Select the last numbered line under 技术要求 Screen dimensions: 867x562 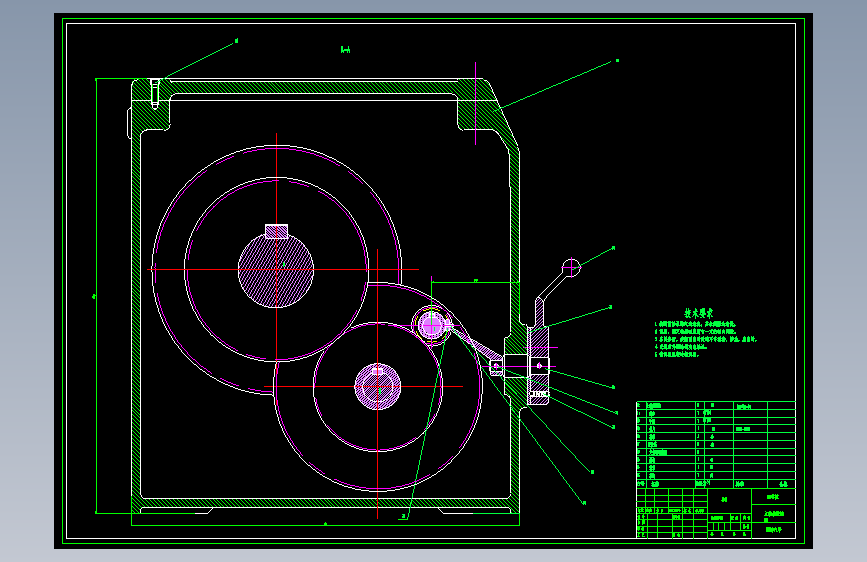click(677, 355)
